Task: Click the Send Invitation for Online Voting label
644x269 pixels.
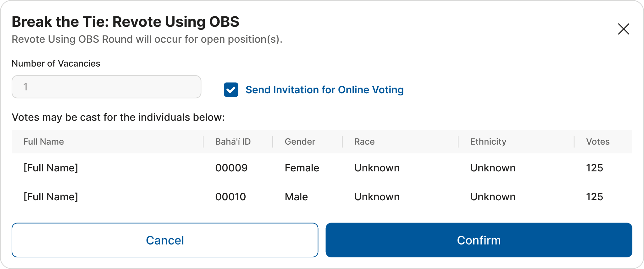Action: pyautogui.click(x=324, y=90)
